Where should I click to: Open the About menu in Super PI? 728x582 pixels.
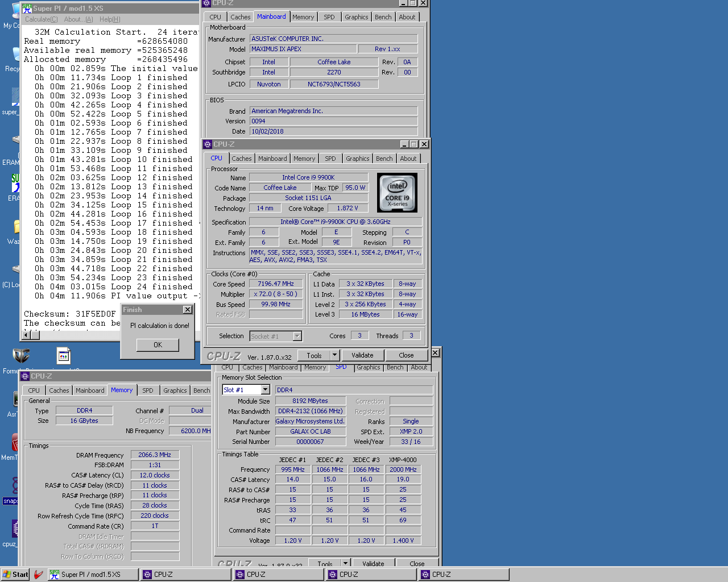pyautogui.click(x=78, y=19)
